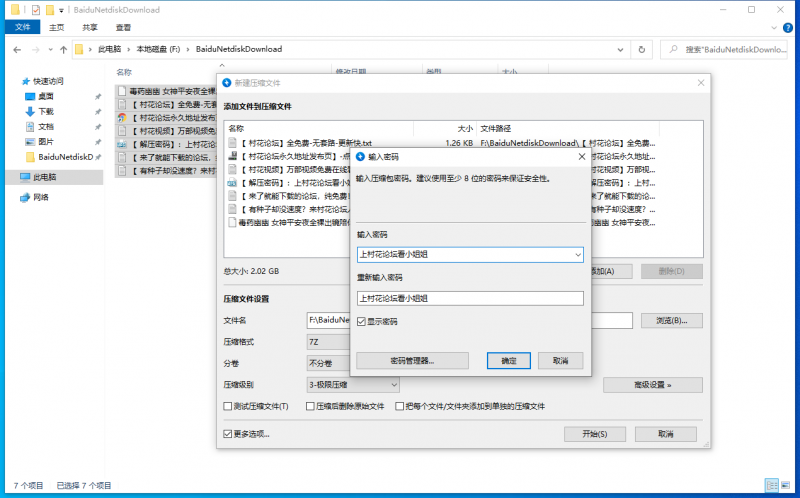This screenshot has width=800, height=498.
Task: Toggle the 更多选项 checkbox
Action: click(x=228, y=434)
